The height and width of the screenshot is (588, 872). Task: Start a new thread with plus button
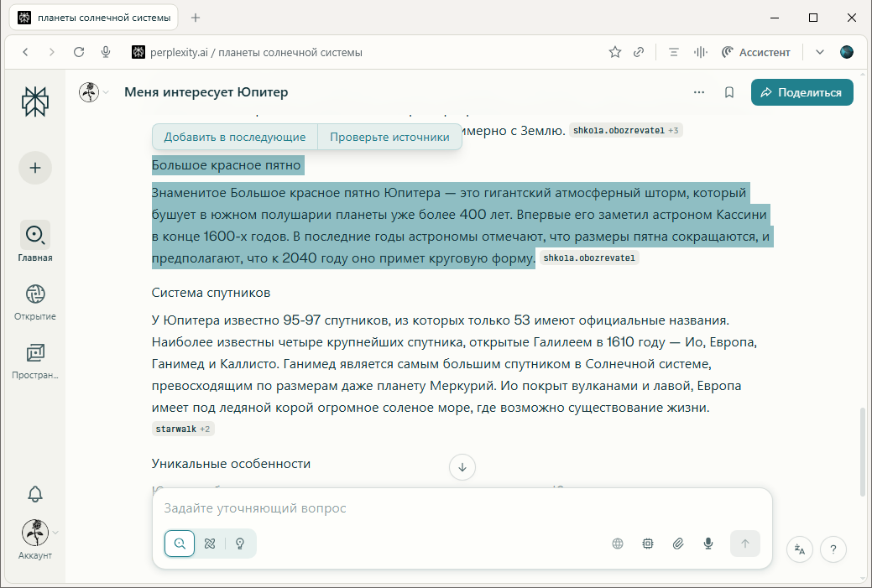[34, 168]
